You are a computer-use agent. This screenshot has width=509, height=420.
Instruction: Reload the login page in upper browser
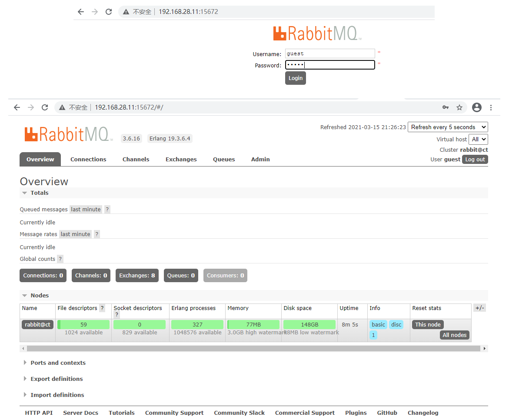coord(109,12)
